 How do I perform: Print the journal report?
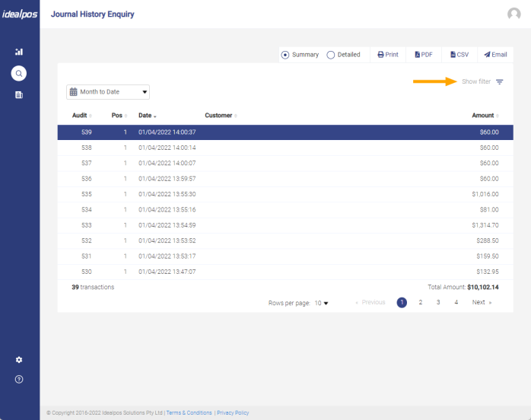(388, 55)
